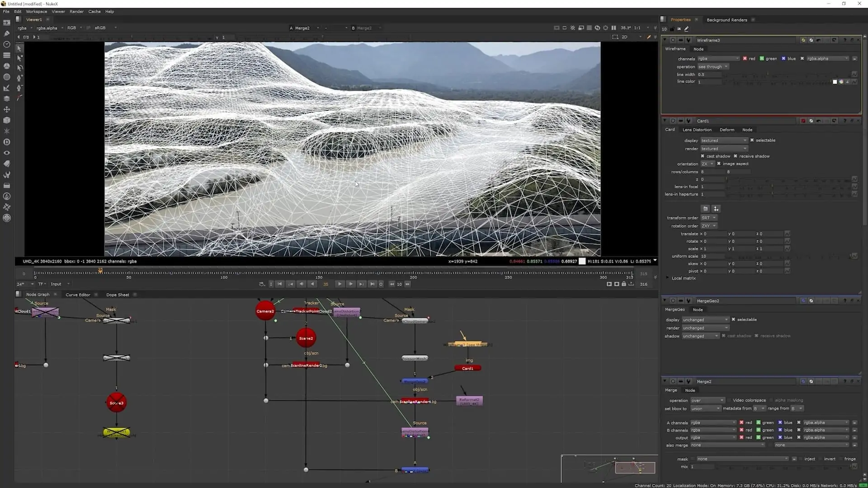Open the Views nodes eye icon
The width and height of the screenshot is (868, 488).
(7, 153)
